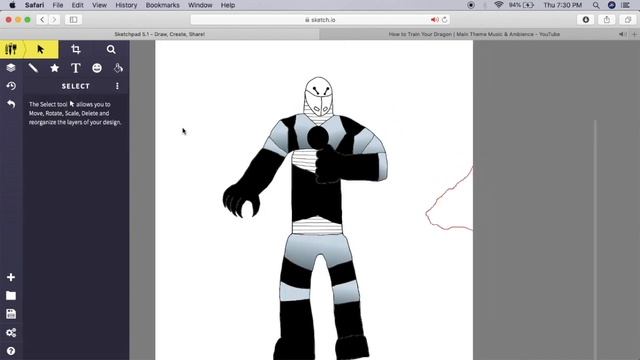Viewport: 640px width, 360px height.
Task: Open the help question mark
Action: pos(11,351)
